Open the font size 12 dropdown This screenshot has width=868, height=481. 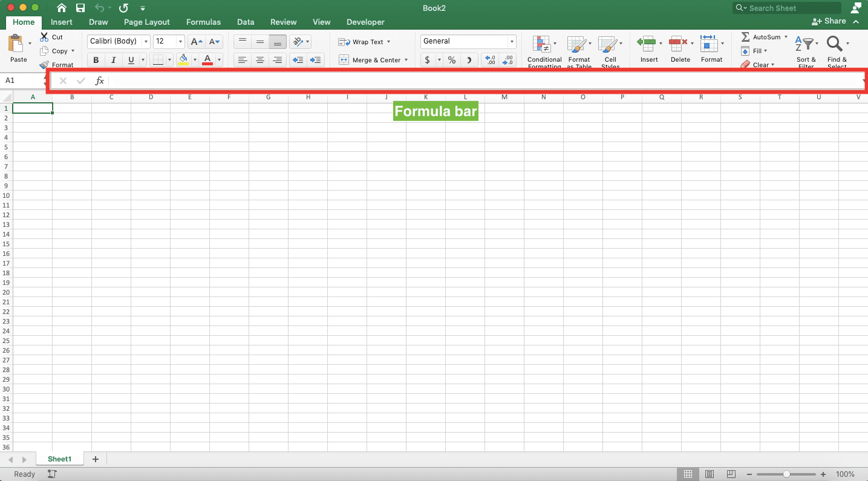[x=180, y=42]
